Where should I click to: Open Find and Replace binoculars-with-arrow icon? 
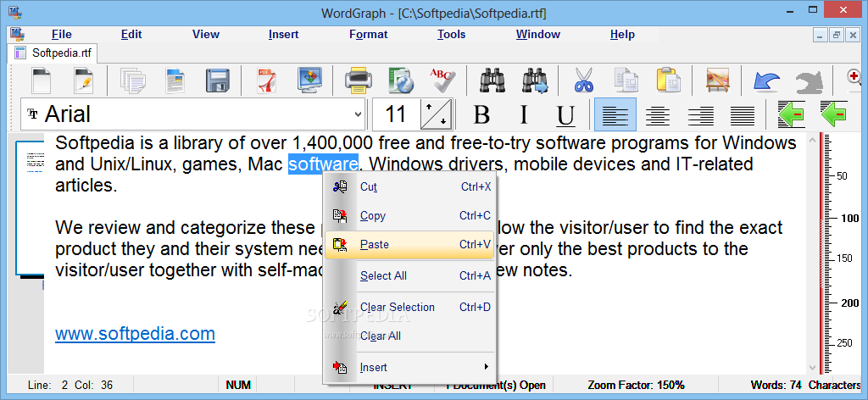coord(535,81)
